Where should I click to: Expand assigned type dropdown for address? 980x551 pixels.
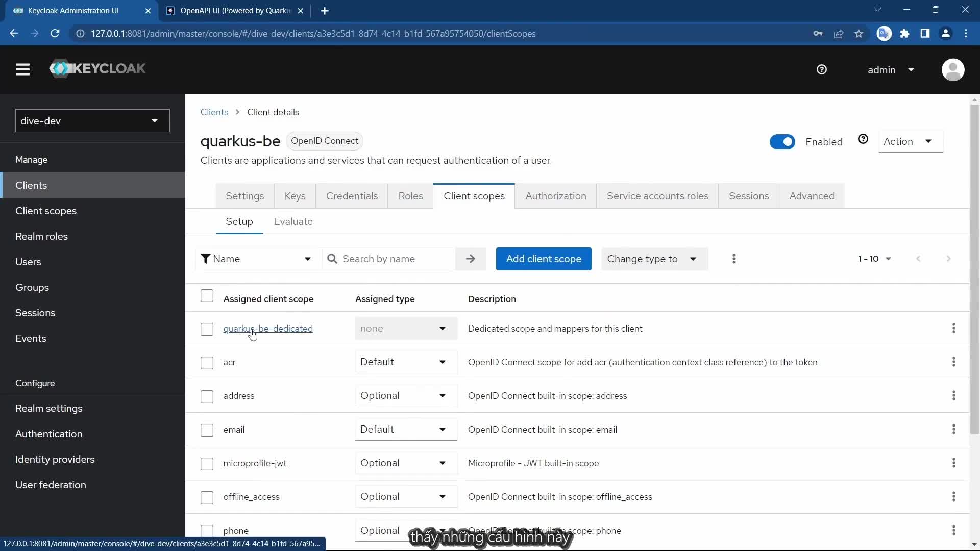(406, 396)
